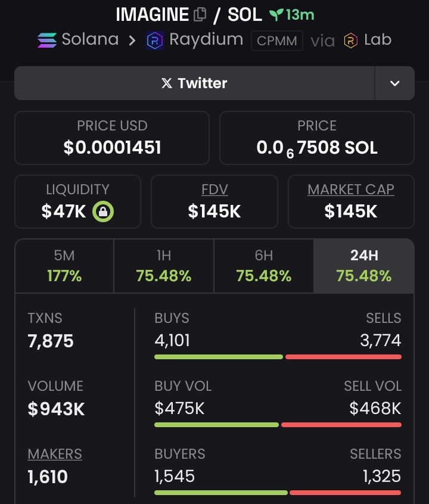Click the PRICE USD value box
This screenshot has width=429, height=504.
coord(112,138)
